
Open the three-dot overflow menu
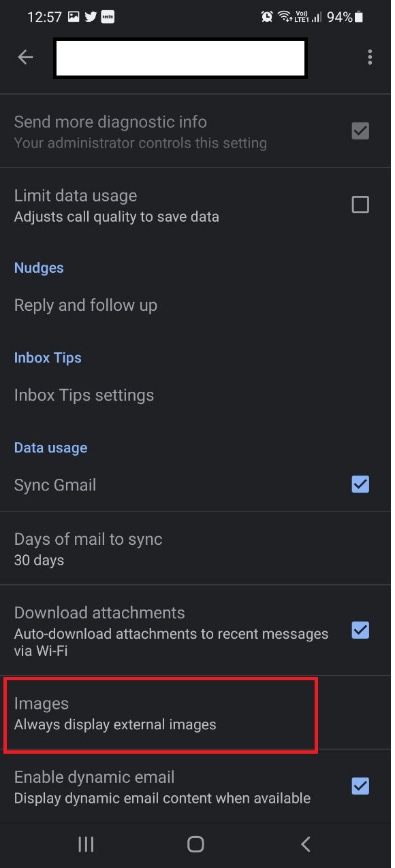point(370,57)
